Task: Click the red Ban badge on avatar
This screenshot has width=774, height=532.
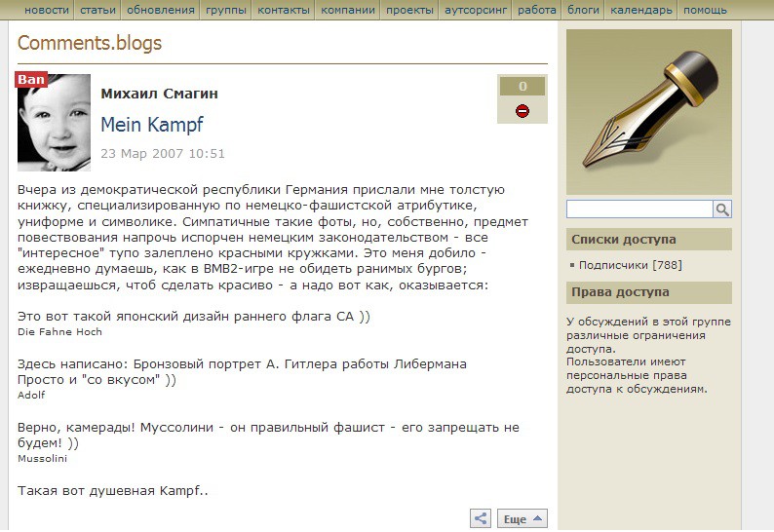Action: point(31,80)
